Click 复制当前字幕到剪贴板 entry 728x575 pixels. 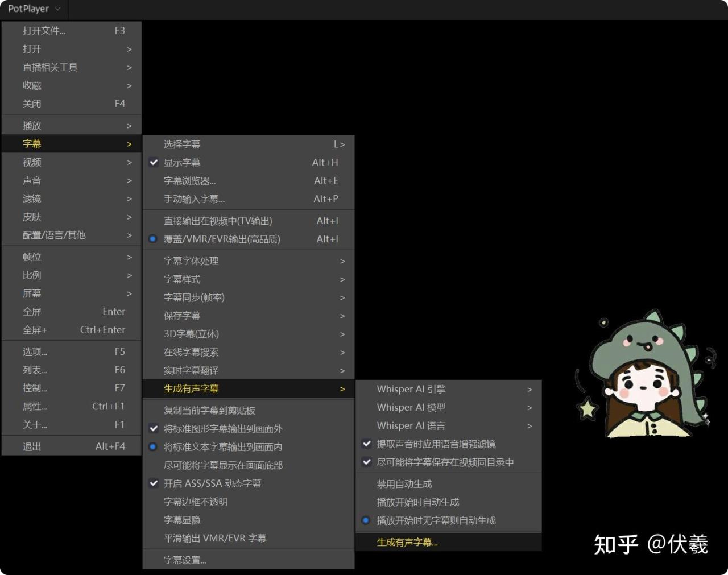[x=209, y=411]
